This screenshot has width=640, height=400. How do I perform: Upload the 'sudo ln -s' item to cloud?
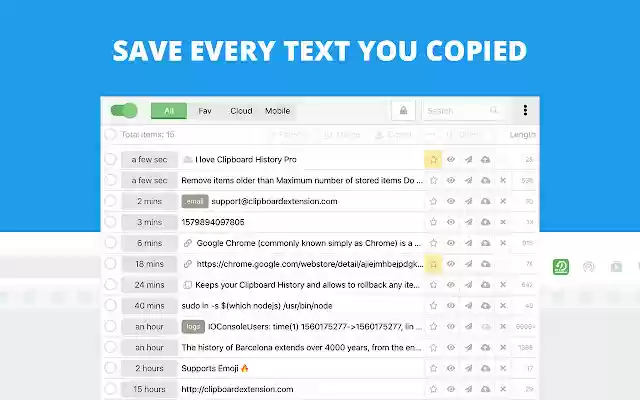pos(485,305)
